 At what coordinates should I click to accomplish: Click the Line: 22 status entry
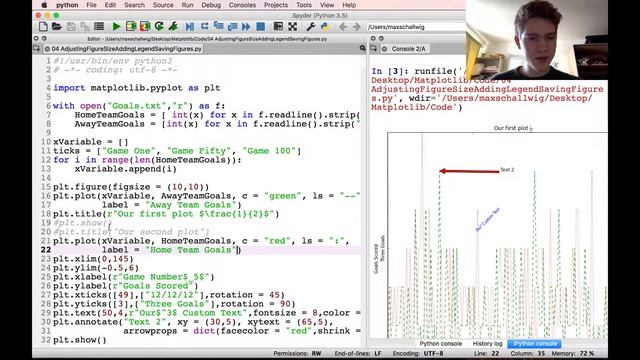pos(486,353)
